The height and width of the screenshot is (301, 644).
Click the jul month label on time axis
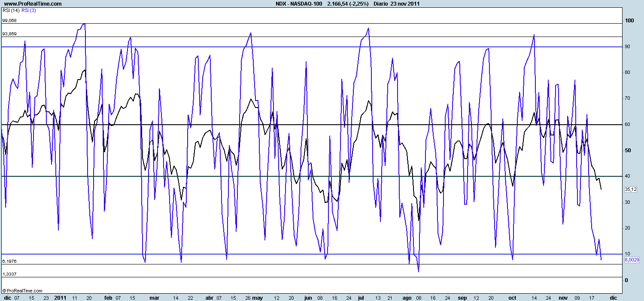(361, 298)
